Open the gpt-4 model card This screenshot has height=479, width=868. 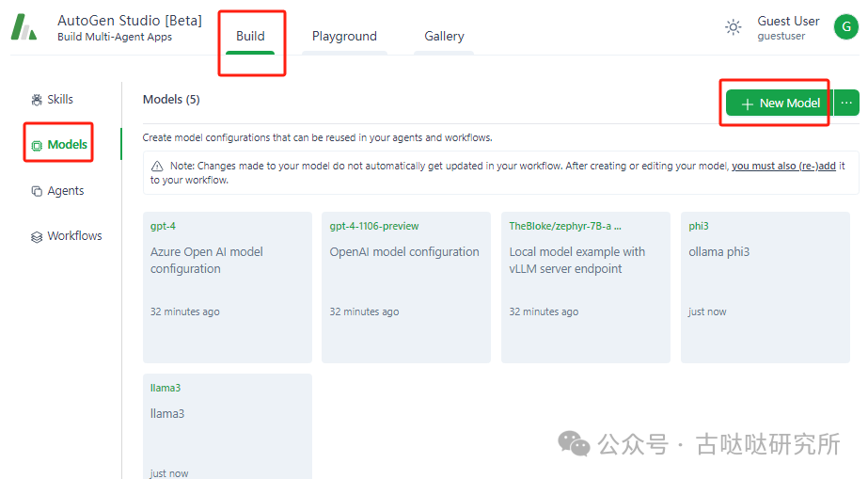tap(228, 287)
